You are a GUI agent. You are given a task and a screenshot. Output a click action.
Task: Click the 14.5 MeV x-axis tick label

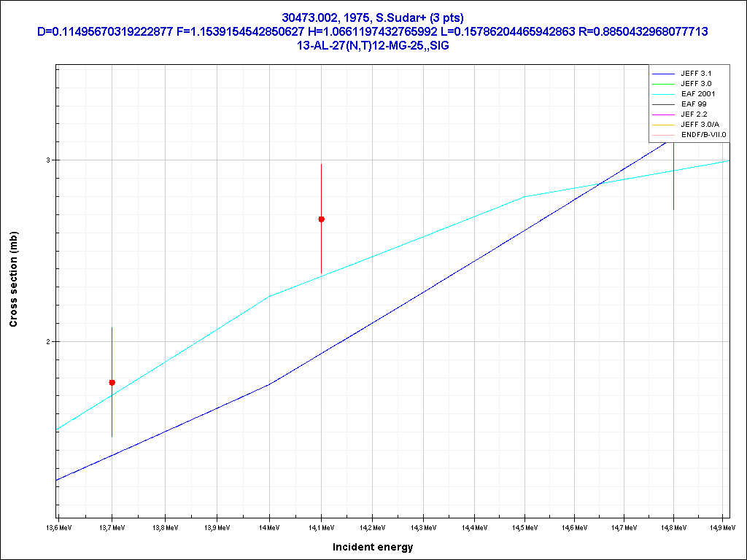pos(524,526)
